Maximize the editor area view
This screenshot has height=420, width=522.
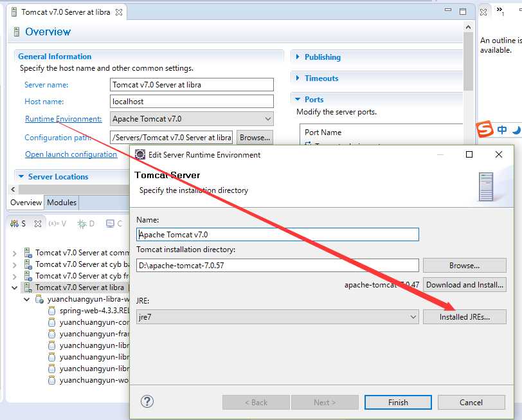(x=463, y=12)
